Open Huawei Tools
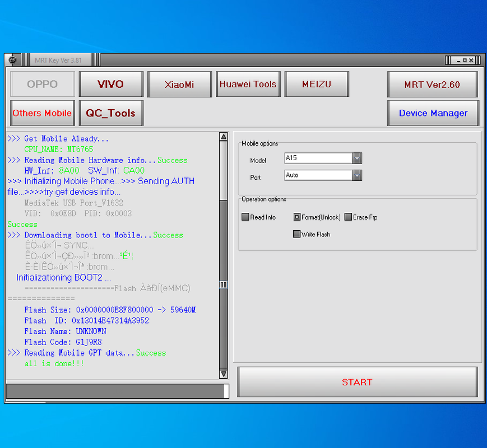The width and height of the screenshot is (487, 448). 248,84
